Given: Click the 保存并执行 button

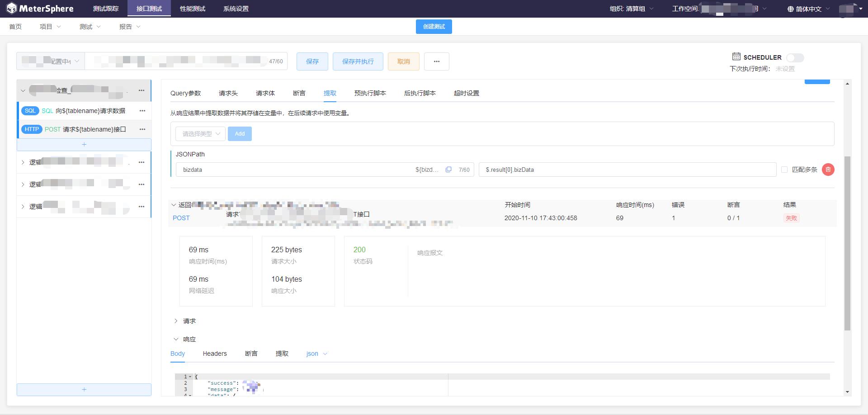Looking at the screenshot, I should click(x=358, y=61).
